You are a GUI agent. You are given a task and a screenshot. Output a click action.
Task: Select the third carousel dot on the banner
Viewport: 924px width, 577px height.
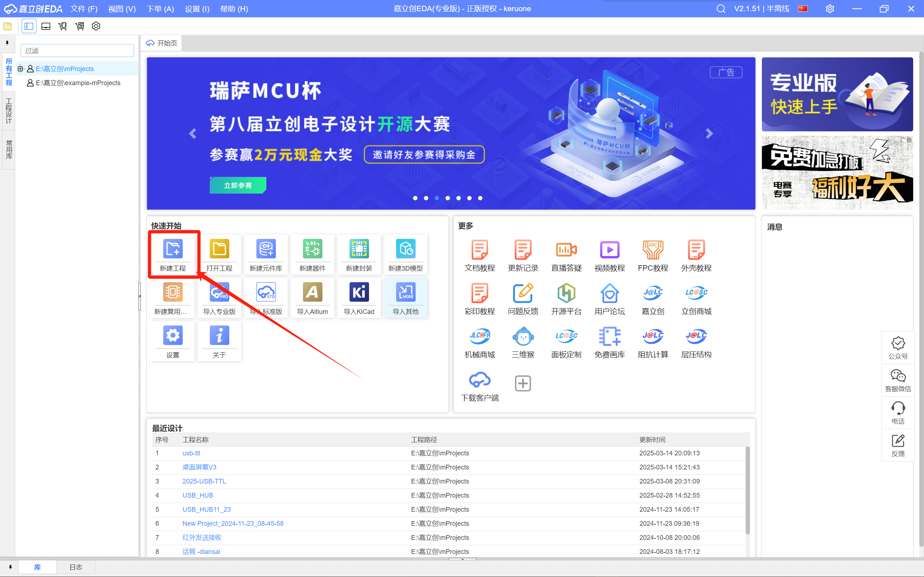[x=437, y=198]
